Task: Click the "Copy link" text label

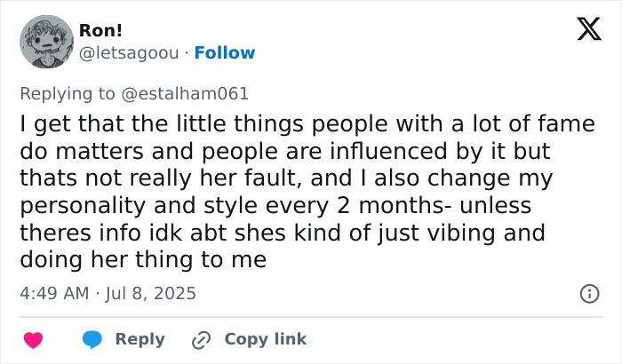Action: (265, 339)
